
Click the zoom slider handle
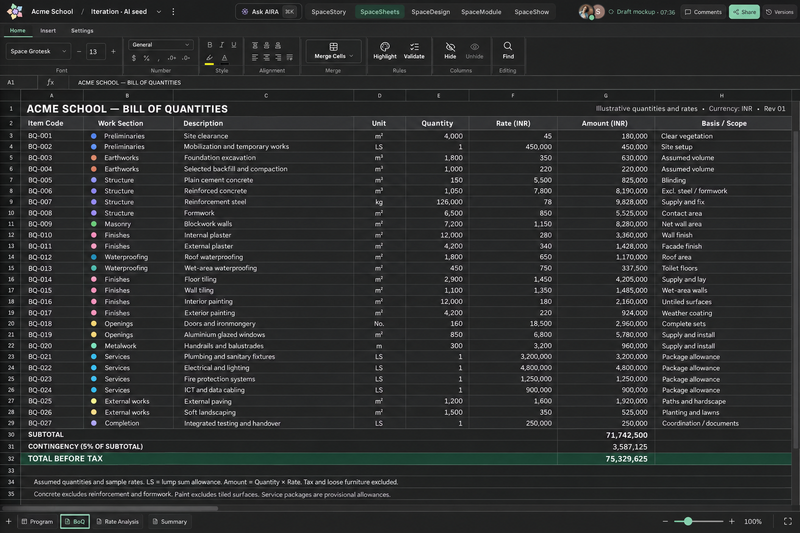coord(688,521)
